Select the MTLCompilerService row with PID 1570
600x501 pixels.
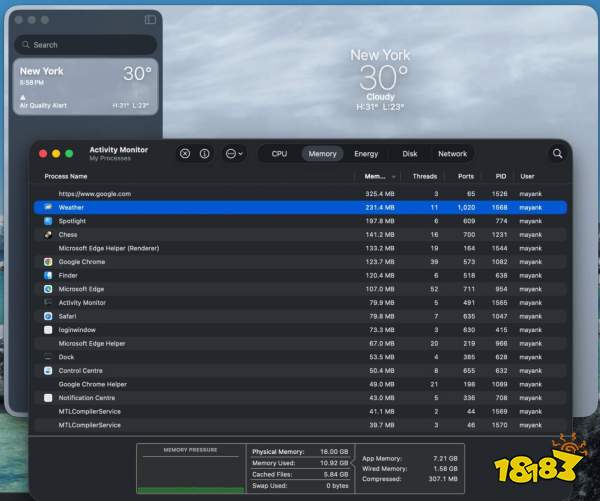point(300,425)
